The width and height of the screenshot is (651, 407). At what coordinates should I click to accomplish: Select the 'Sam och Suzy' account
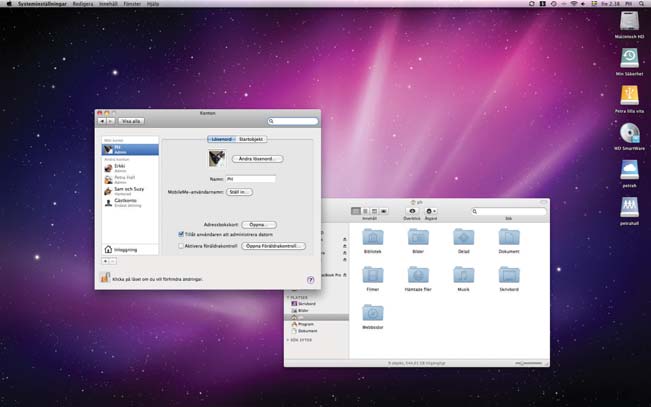click(x=130, y=191)
